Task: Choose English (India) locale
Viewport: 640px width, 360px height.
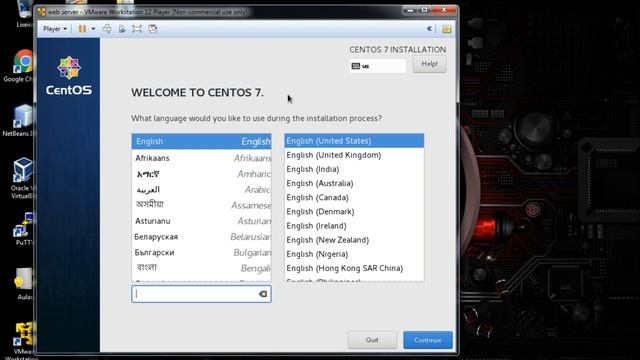Action: point(354,169)
